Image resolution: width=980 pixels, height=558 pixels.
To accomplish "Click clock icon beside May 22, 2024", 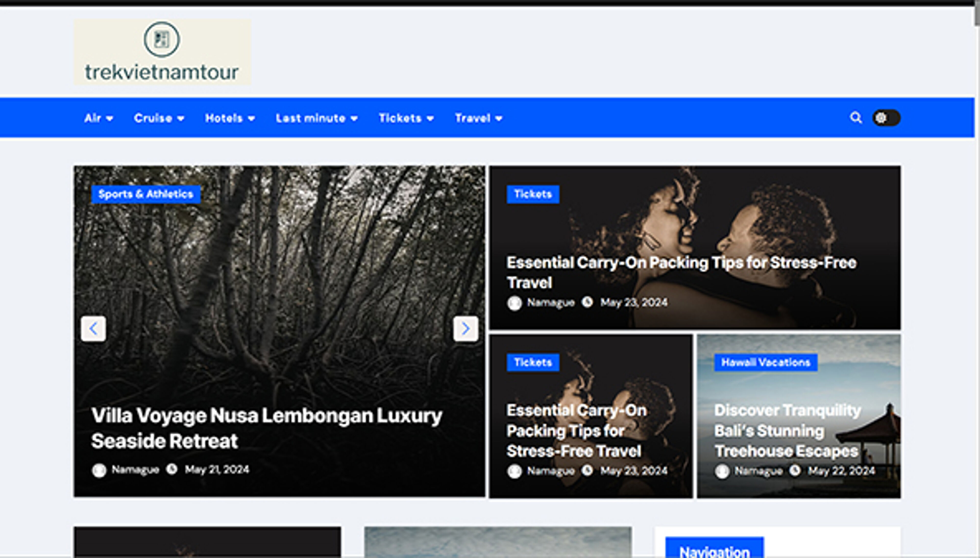I will click(x=795, y=470).
